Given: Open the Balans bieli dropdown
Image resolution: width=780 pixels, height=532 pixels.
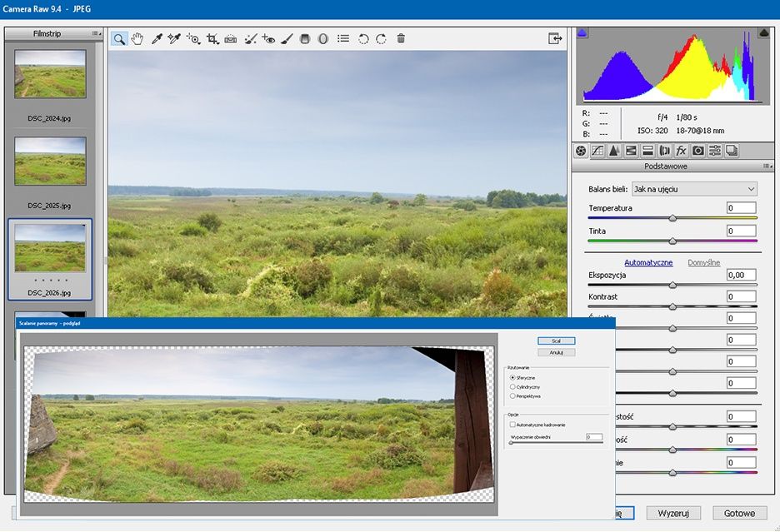Looking at the screenshot, I should (694, 189).
